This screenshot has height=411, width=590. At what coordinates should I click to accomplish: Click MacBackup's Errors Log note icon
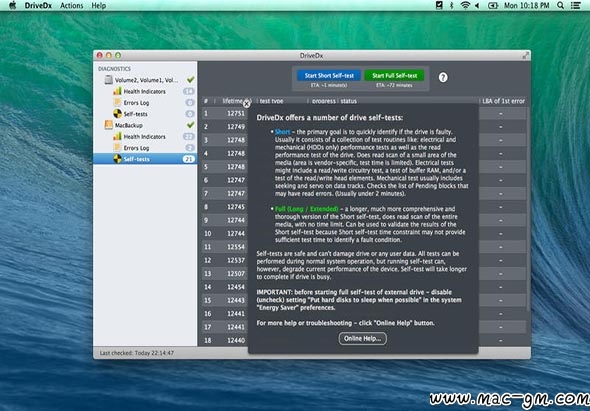pos(117,148)
